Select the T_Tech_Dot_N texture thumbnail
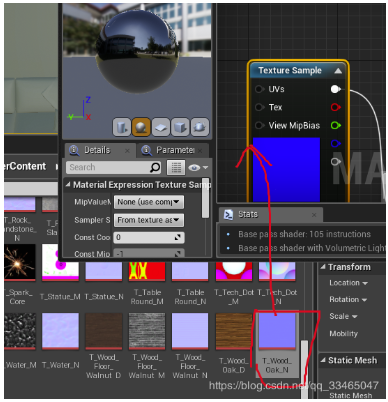 coord(277,271)
